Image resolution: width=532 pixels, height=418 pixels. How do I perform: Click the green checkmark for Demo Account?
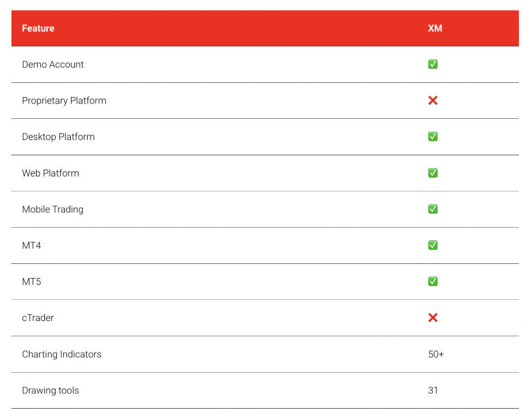point(433,64)
